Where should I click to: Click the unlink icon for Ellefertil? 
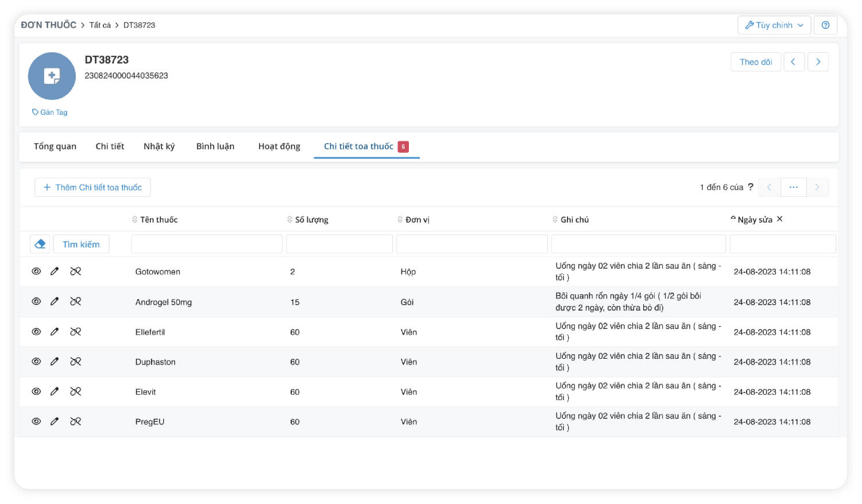coord(76,332)
